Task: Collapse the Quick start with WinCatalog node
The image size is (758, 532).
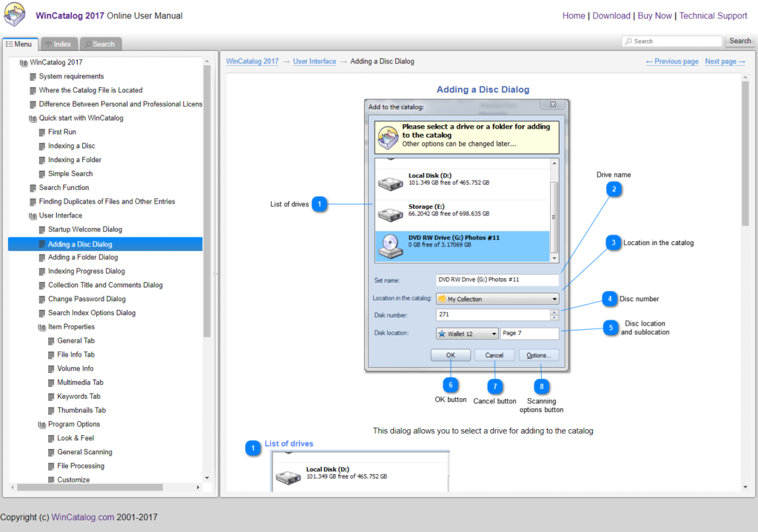Action: tap(33, 118)
